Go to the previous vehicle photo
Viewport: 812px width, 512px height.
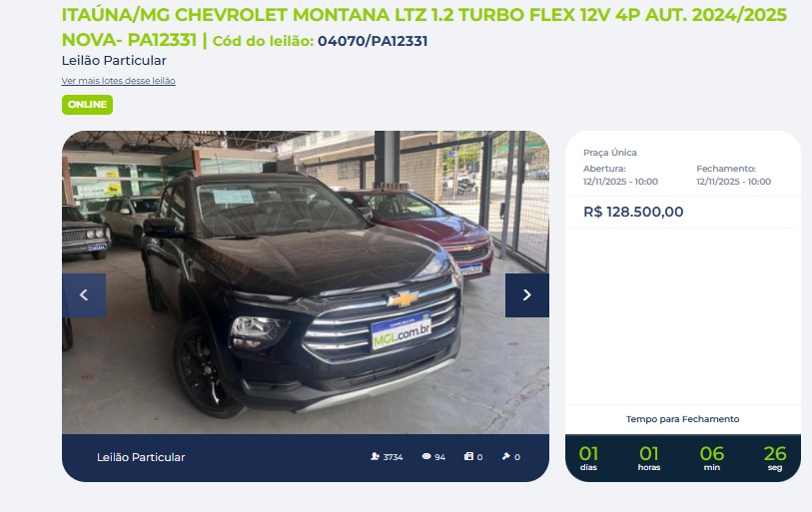pos(84,295)
